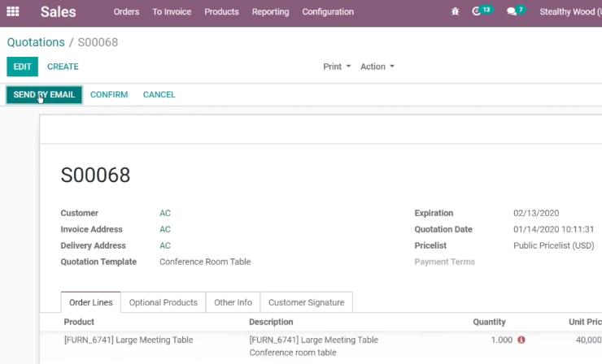
Task: Open the Reporting menu
Action: pos(270,12)
